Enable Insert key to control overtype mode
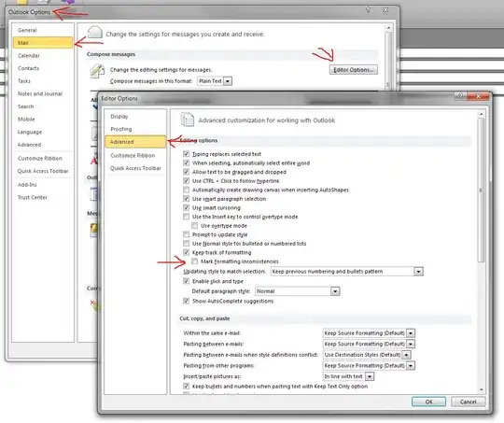Image resolution: width=504 pixels, height=423 pixels. click(186, 217)
